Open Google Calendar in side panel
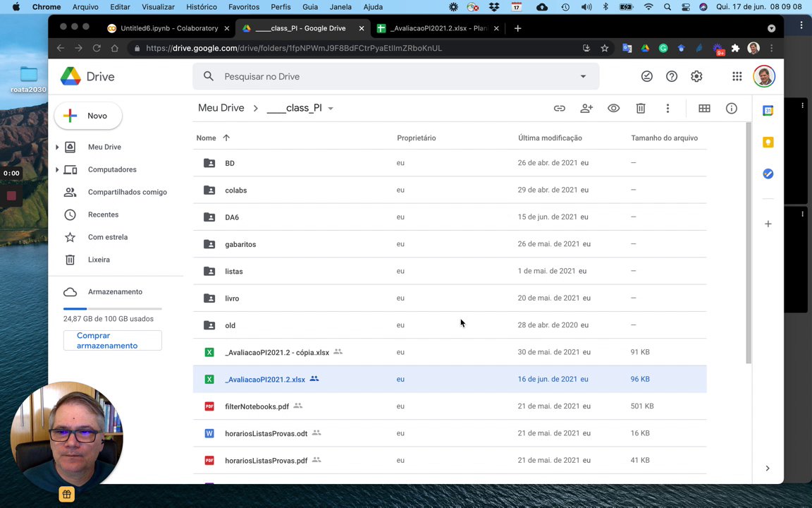 [x=768, y=110]
